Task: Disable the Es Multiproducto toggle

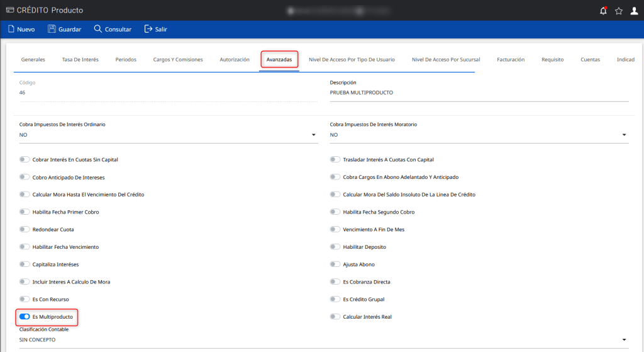Action: click(x=25, y=317)
